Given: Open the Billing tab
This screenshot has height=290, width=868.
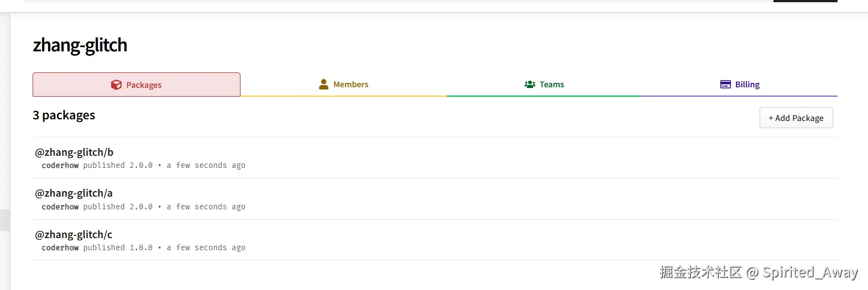Looking at the screenshot, I should pos(740,85).
